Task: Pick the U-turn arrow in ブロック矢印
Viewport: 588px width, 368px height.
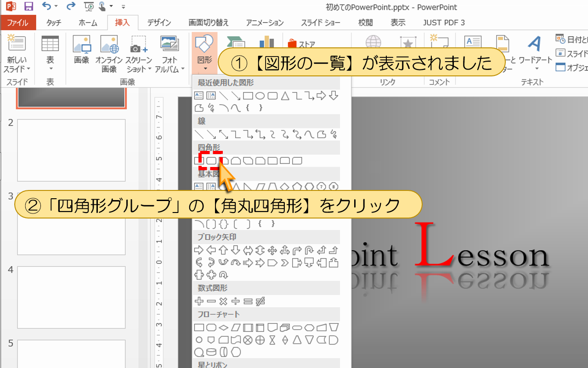Action: click(309, 250)
